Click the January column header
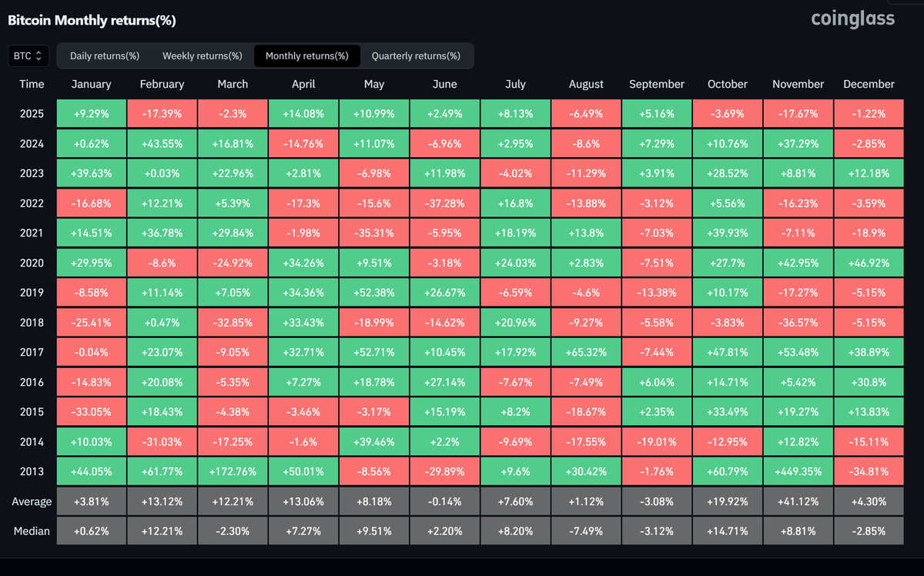 91,84
